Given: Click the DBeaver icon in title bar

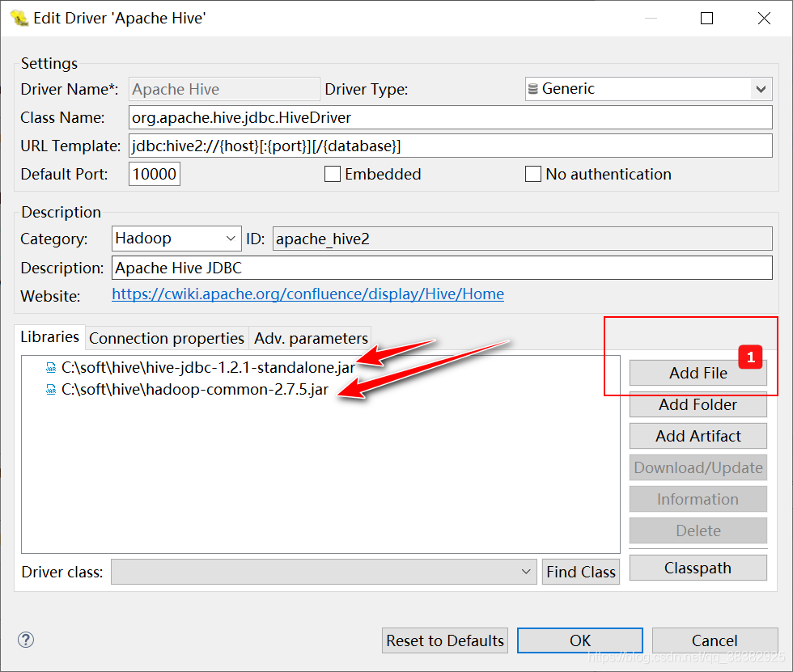Looking at the screenshot, I should tap(19, 17).
